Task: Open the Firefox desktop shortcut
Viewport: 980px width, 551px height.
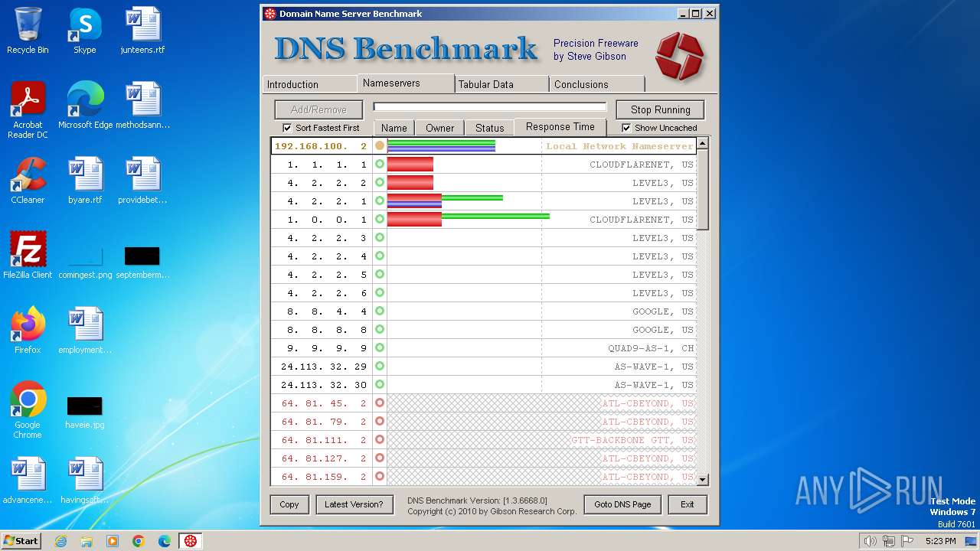Action: [x=28, y=331]
